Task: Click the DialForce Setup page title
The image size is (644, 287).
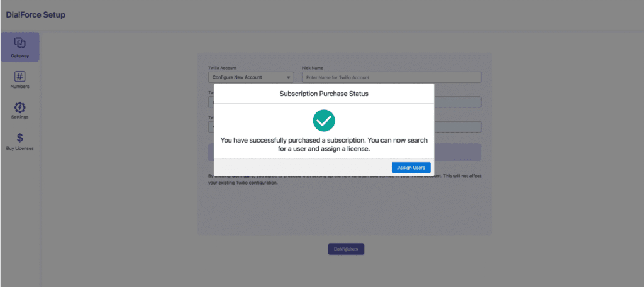Action: point(35,14)
